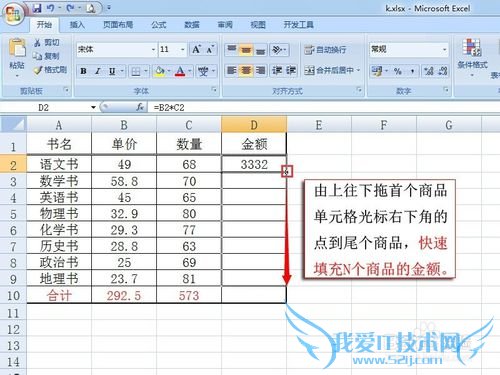Save the workbook from quick access toolbar
Screen dimensions: 500x375
tap(37, 8)
